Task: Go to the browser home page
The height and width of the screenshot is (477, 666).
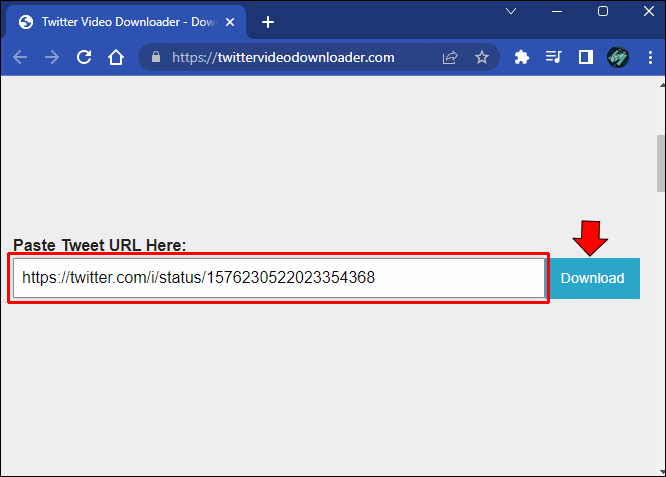Action: 116,57
